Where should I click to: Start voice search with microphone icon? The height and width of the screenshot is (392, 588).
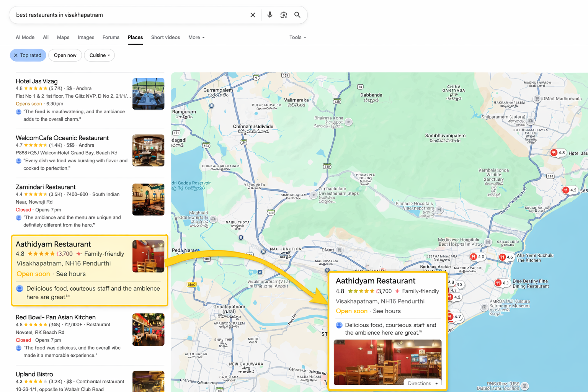270,15
